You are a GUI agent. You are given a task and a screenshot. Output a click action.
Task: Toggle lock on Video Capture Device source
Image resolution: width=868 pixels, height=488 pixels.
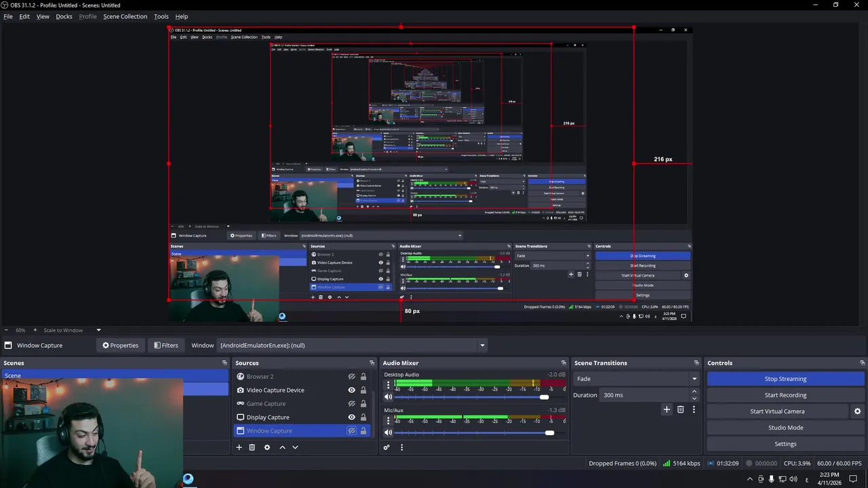(x=363, y=390)
